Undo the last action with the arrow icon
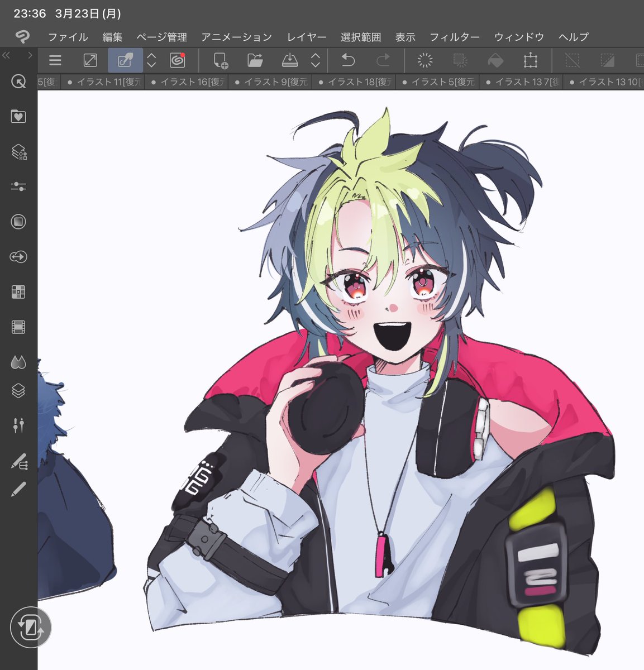Viewport: 644px width, 670px height. pyautogui.click(x=348, y=60)
